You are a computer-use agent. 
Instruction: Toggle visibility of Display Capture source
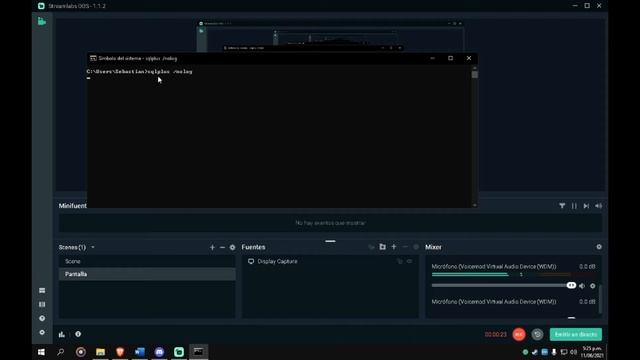click(409, 261)
